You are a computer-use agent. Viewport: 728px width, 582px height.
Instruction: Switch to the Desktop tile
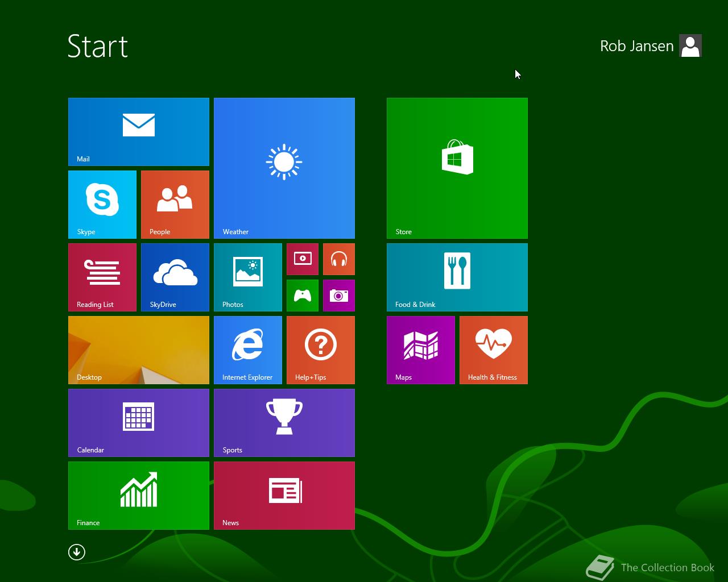[x=139, y=350]
